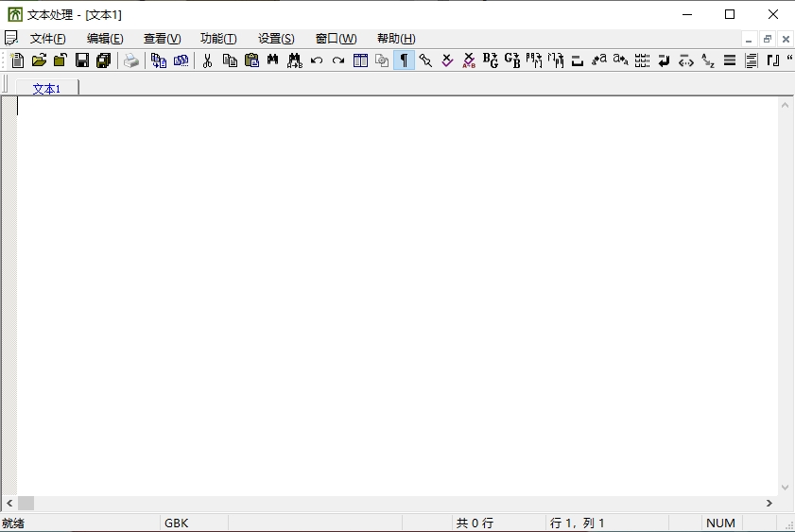Click the scissors cut icon
The height and width of the screenshot is (532, 795).
pos(207,60)
